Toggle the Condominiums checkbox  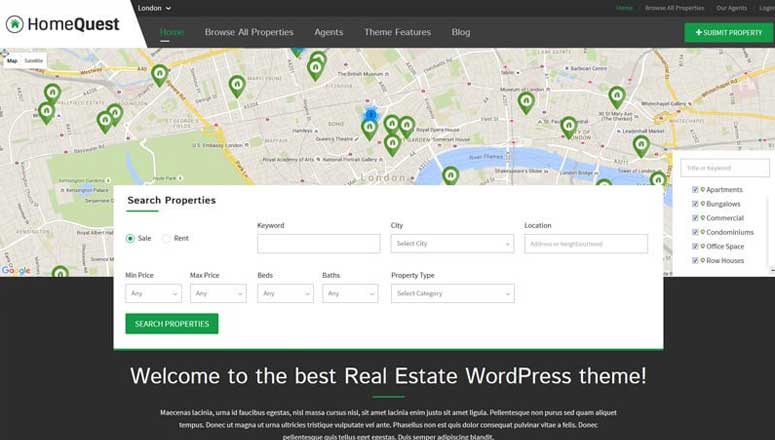coord(695,232)
